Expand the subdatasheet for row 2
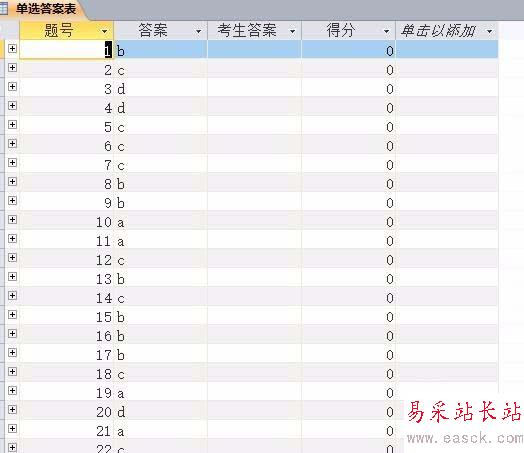 (x=12, y=67)
